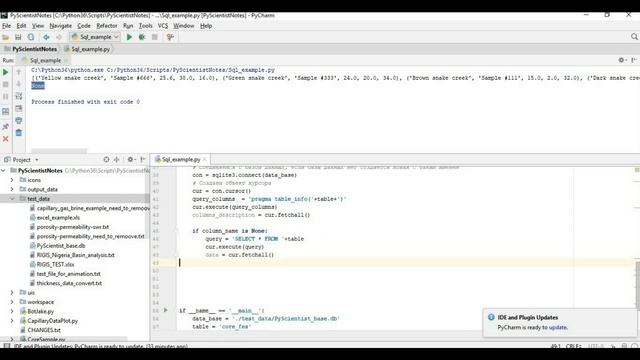Close Sql_example.py editor tab
Screen dimensions: 640x360
tap(205, 160)
